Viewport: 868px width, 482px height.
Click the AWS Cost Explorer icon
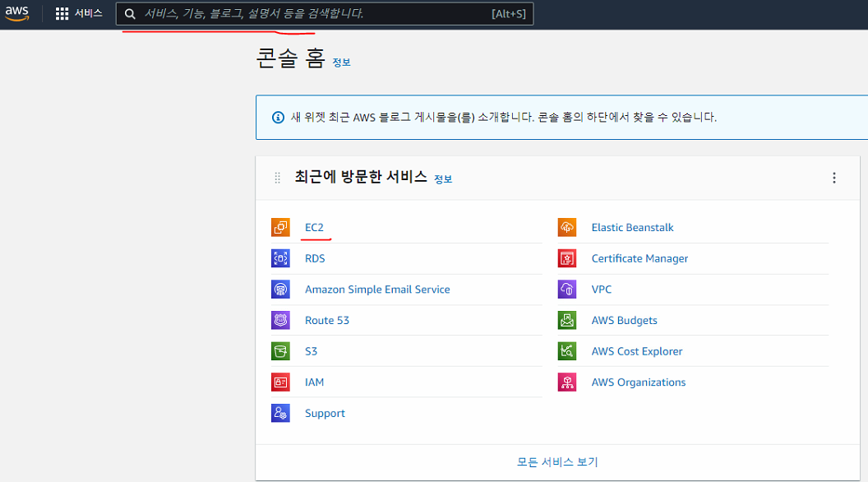tap(567, 351)
